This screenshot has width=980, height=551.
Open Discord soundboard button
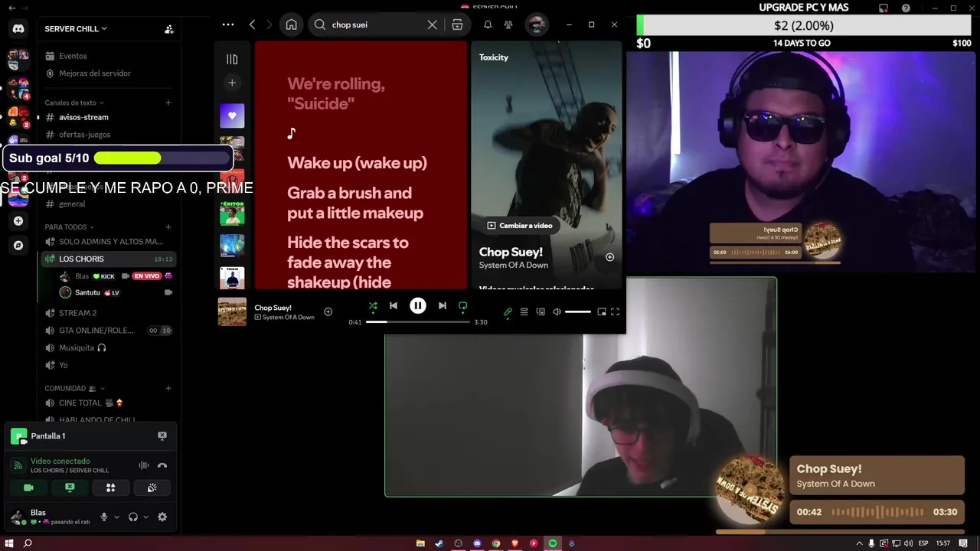152,487
